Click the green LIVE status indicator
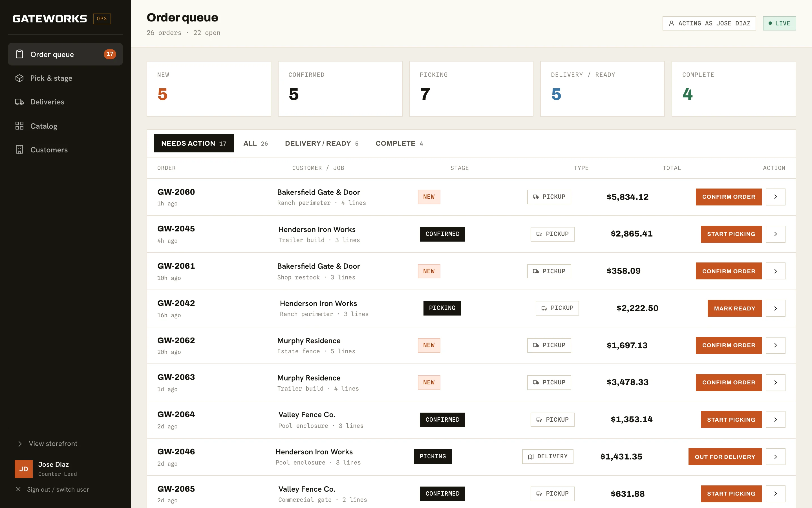This screenshot has height=508, width=812. pos(779,23)
